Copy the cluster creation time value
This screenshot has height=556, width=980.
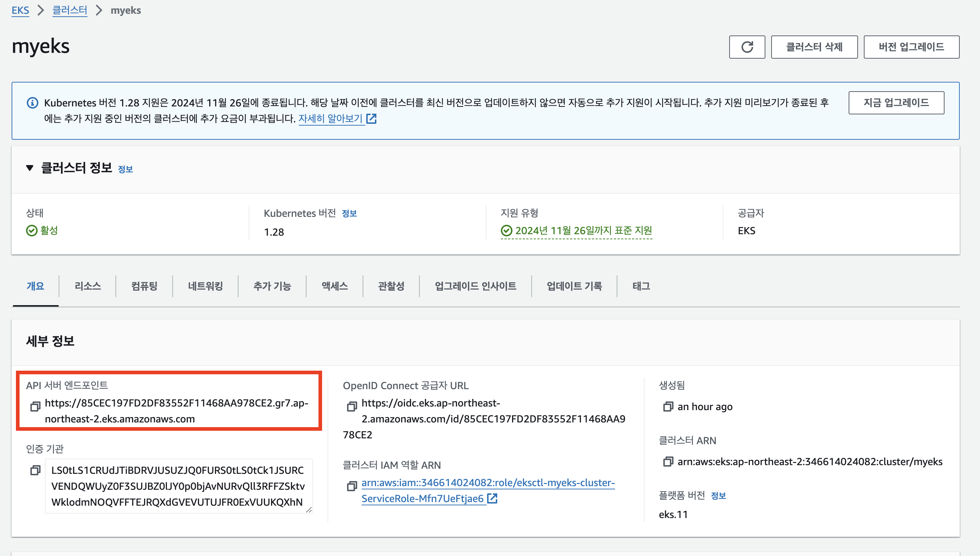click(x=668, y=407)
